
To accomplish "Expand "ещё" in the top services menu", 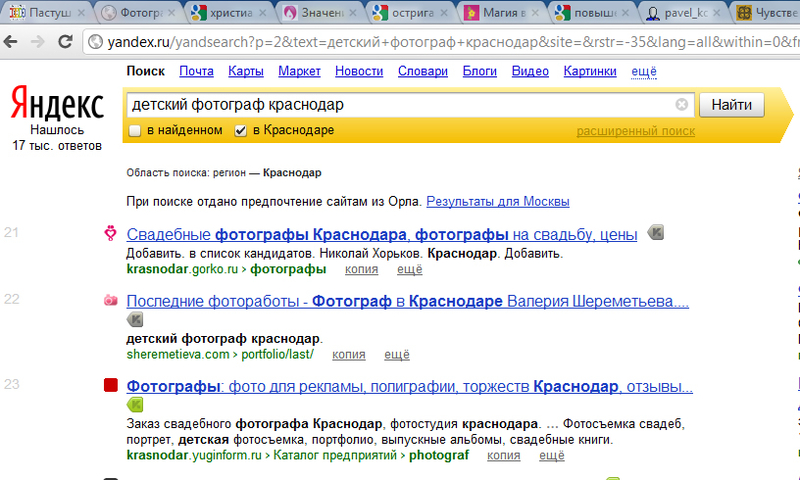I will point(644,72).
